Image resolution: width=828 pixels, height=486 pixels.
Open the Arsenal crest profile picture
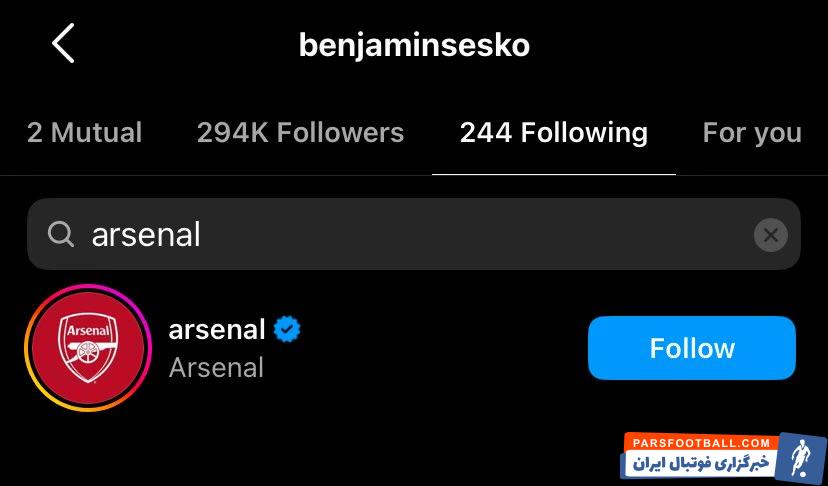pyautogui.click(x=87, y=348)
